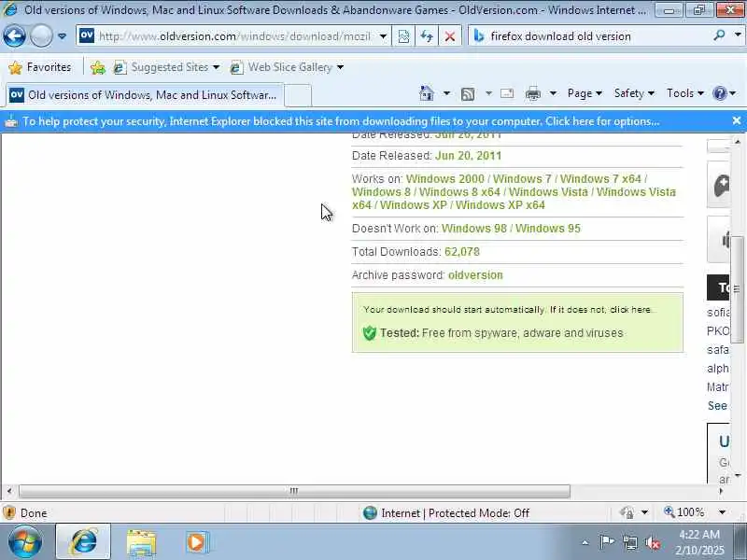Follow the Windows 2000 link

445,179
